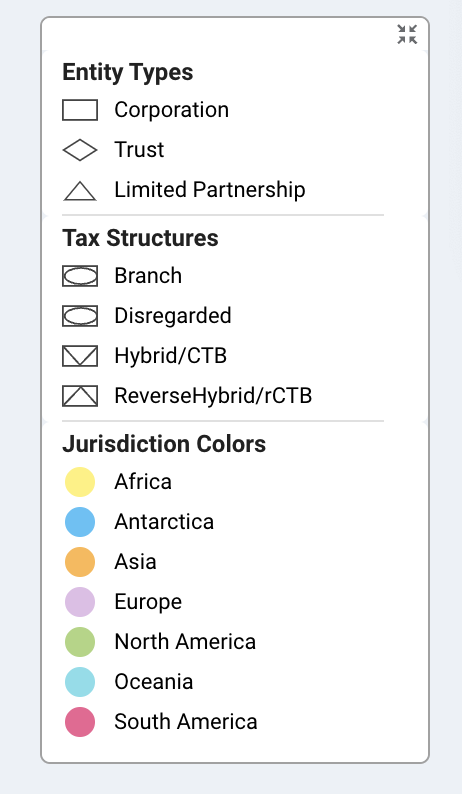Viewport: 462px width, 794px height.
Task: Collapse the legend panel with the shrink icon
Action: click(407, 34)
